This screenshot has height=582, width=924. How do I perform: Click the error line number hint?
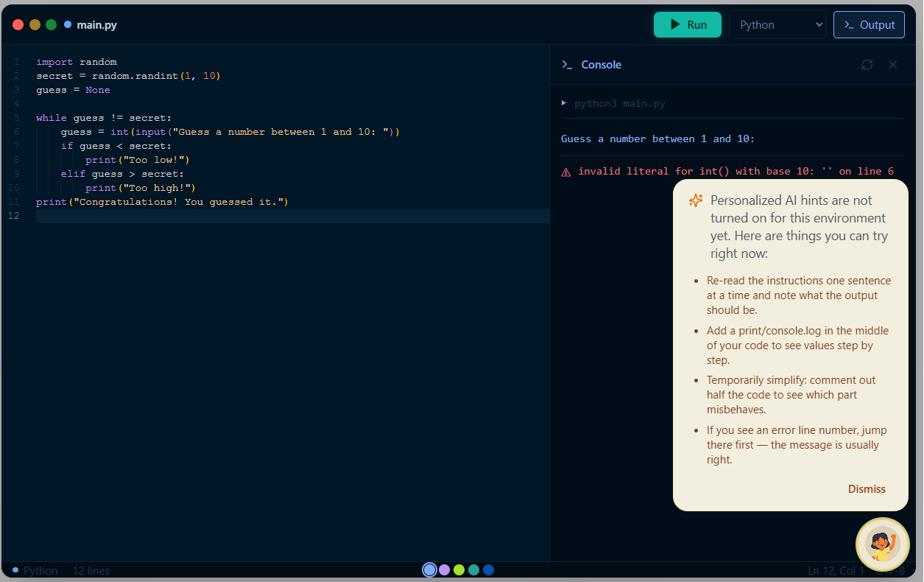click(x=797, y=445)
